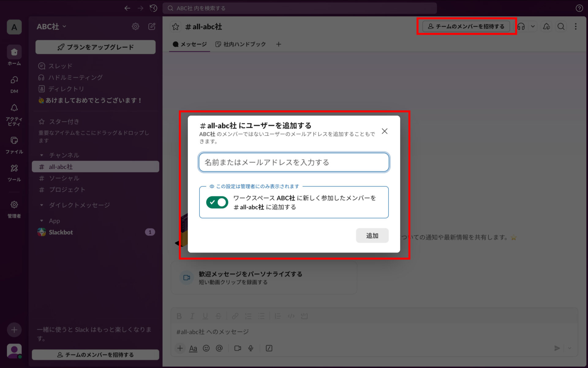The image size is (588, 368).
Task: Switch to the 社内ハンドブック tab
Action: point(241,44)
